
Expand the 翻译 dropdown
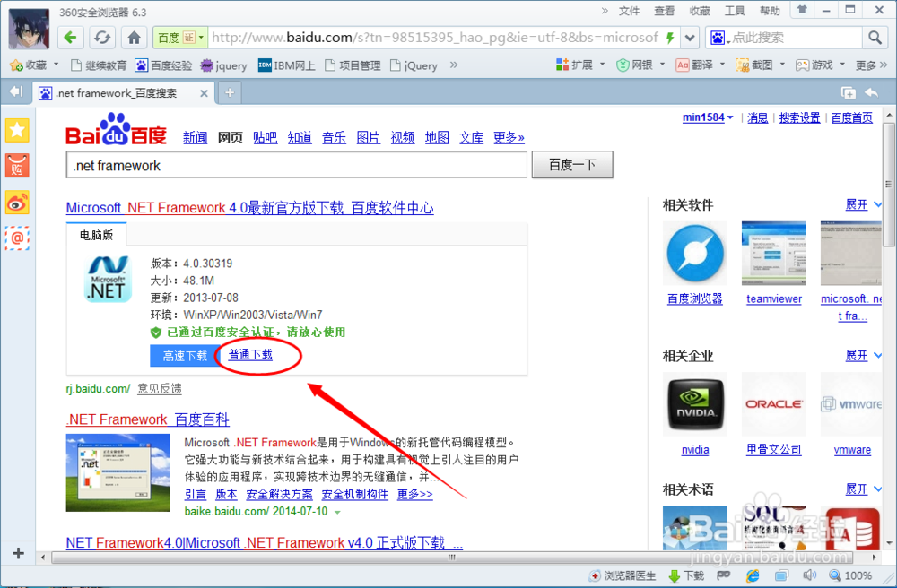722,64
